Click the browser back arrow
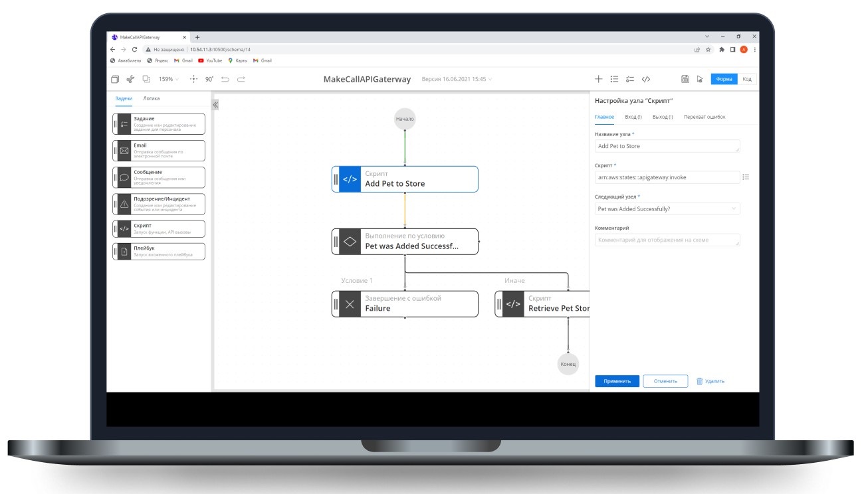 [x=113, y=49]
